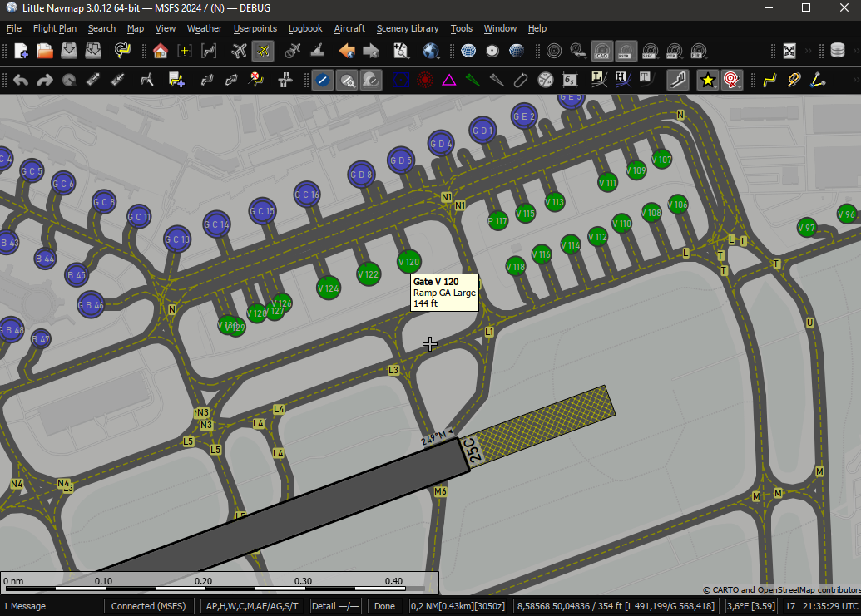Image resolution: width=861 pixels, height=616 pixels.
Task: Open the database icon in toolbar
Action: pyautogui.click(x=838, y=51)
